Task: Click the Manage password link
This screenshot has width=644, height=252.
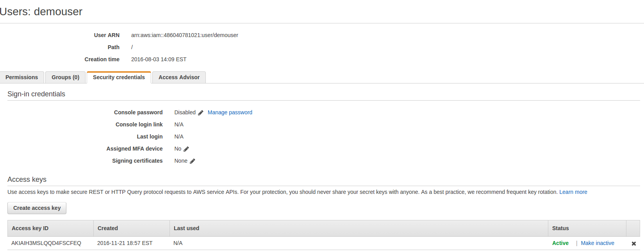Action: click(230, 112)
